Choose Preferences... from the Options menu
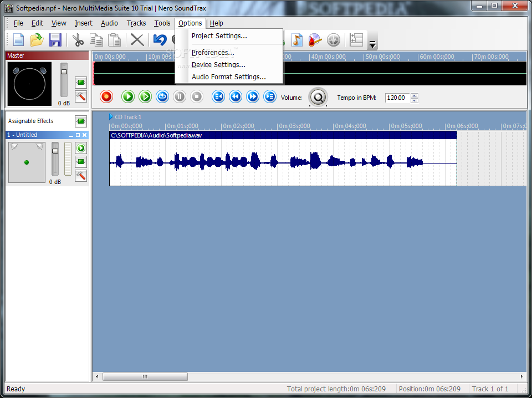 [x=229, y=52]
